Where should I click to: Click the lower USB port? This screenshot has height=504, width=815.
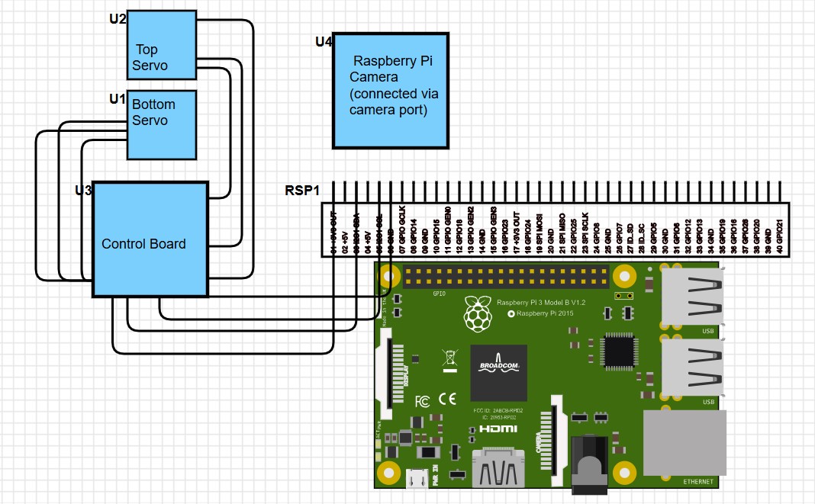pos(692,368)
